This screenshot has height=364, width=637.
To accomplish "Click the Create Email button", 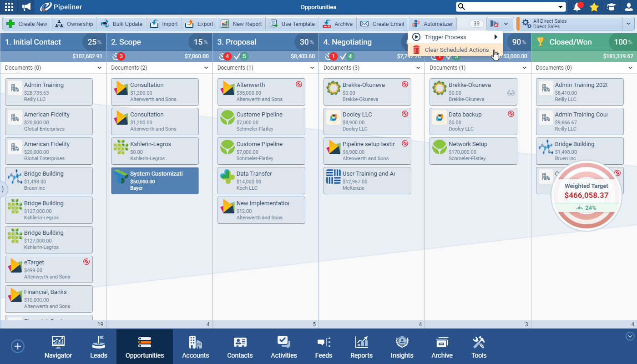I will [383, 24].
